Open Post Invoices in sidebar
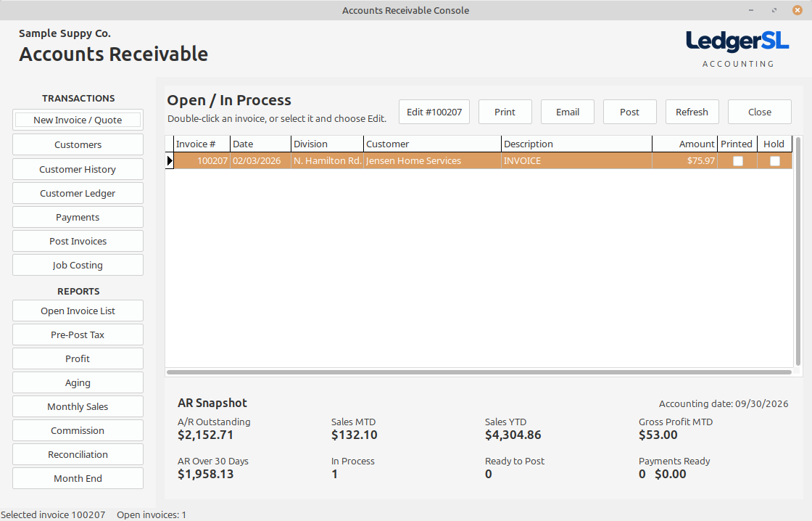 78,241
